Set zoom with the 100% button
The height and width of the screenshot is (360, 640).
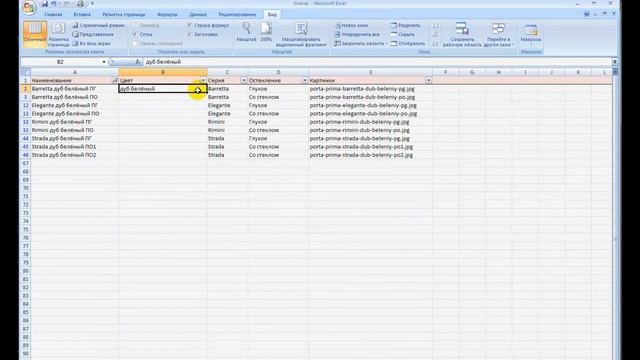point(266,32)
